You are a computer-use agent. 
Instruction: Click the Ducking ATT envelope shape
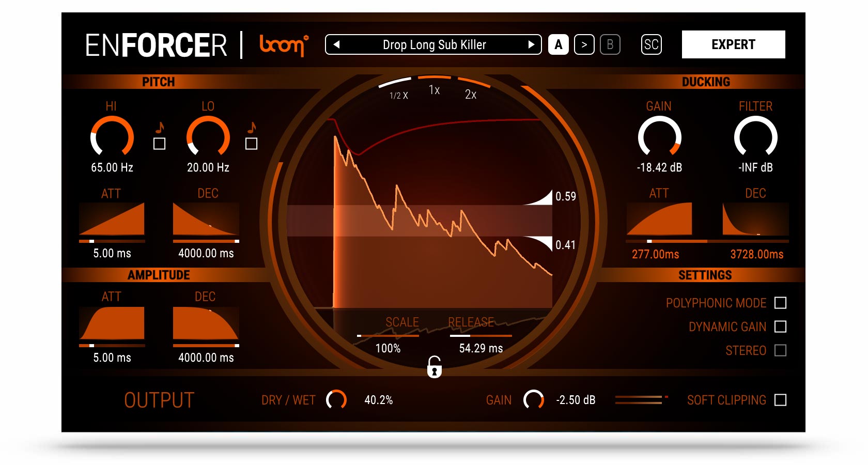click(659, 219)
